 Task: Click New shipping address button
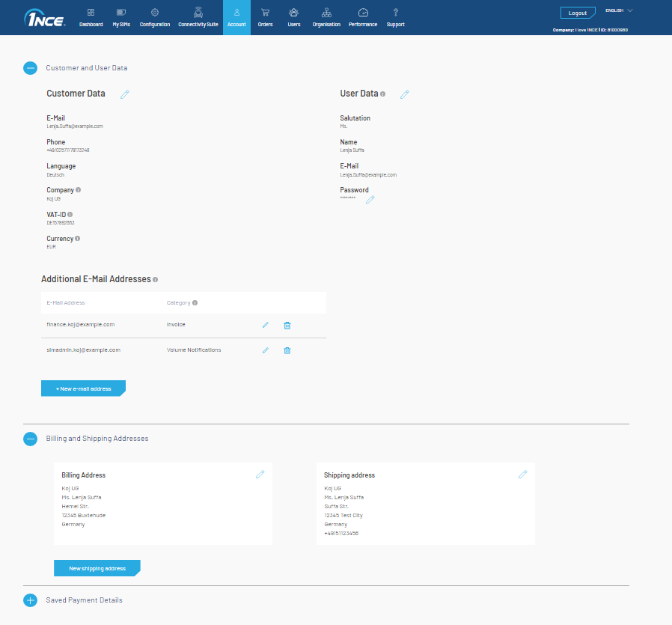97,568
